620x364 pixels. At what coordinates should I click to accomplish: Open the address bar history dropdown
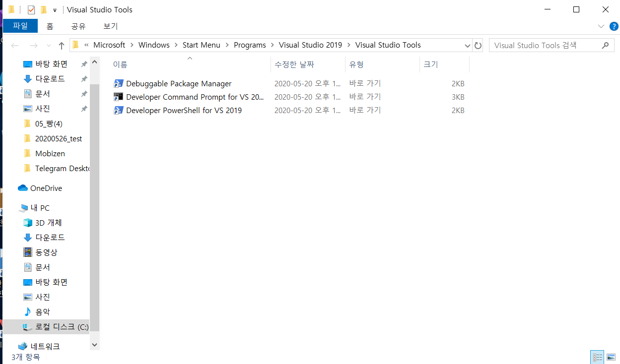[467, 46]
